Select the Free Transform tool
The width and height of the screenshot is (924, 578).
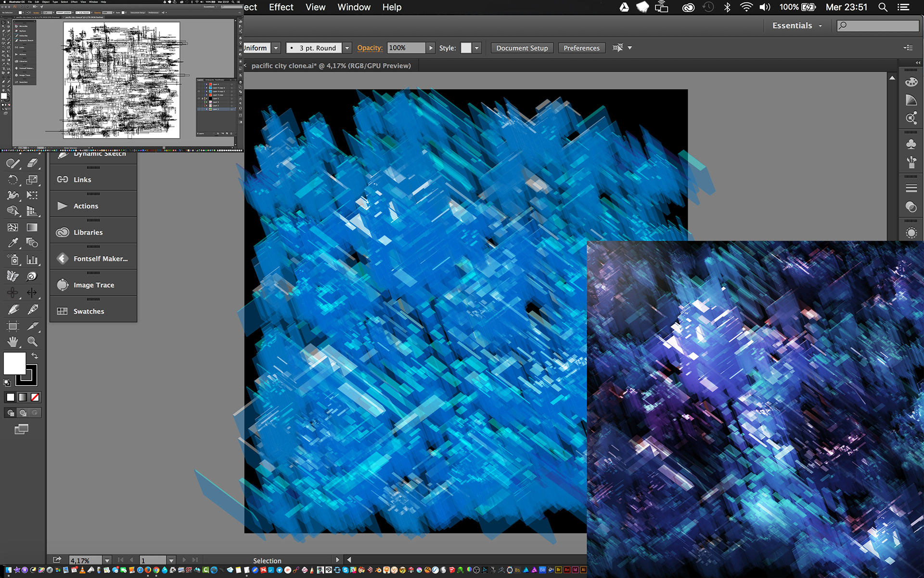32,195
